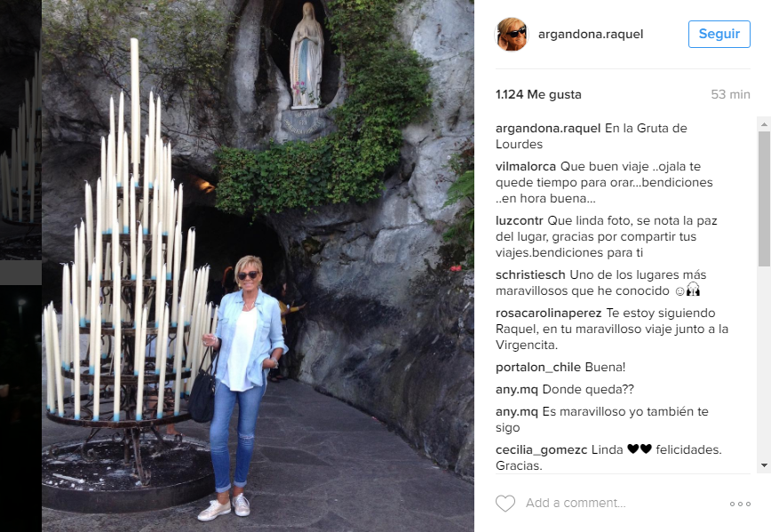Open argandona.raquel profile avatar picture
This screenshot has width=771, height=532.
click(x=512, y=34)
